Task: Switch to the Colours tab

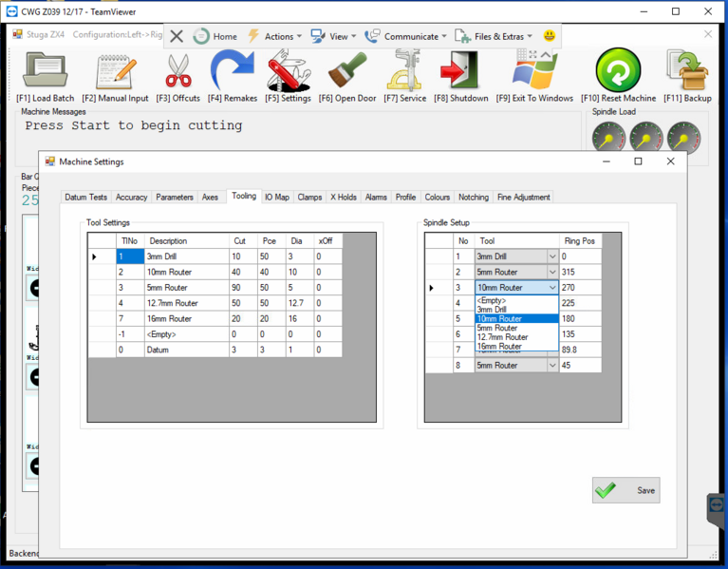Action: coord(438,197)
